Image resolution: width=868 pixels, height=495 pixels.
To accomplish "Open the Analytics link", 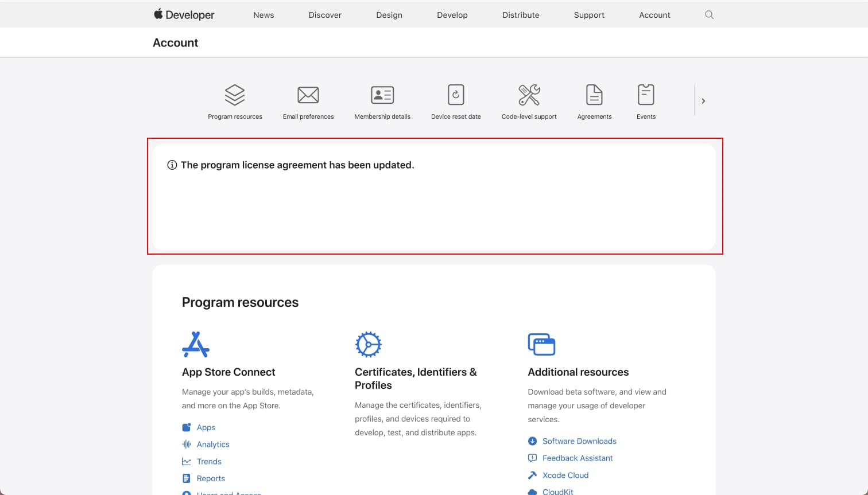I will (212, 445).
